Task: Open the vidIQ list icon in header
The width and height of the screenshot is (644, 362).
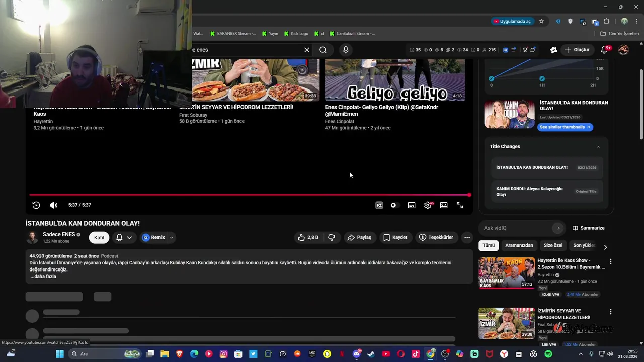Action: point(513,50)
